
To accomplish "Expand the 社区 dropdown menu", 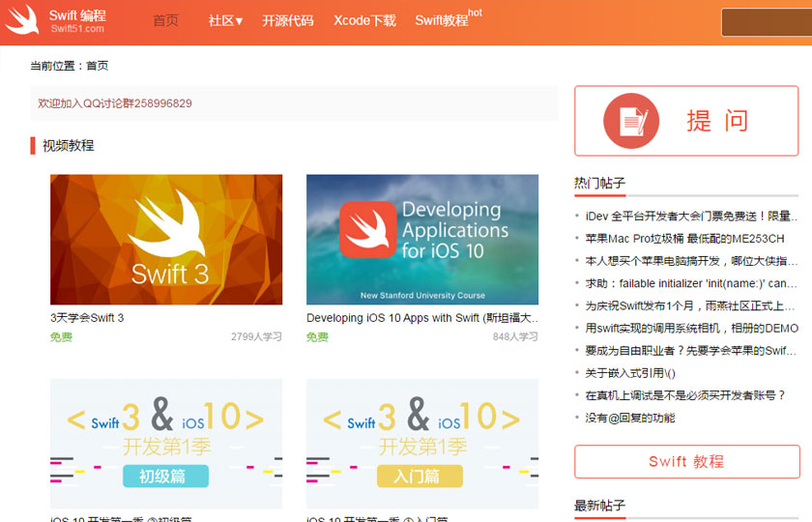I will point(225,20).
